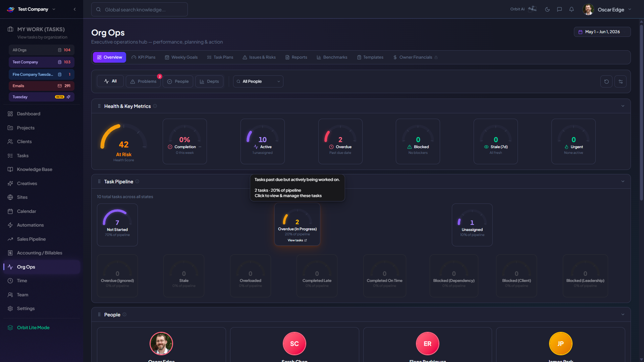Toggle dark mode moon icon
Viewport: 644px width, 362px height.
coord(547,9)
